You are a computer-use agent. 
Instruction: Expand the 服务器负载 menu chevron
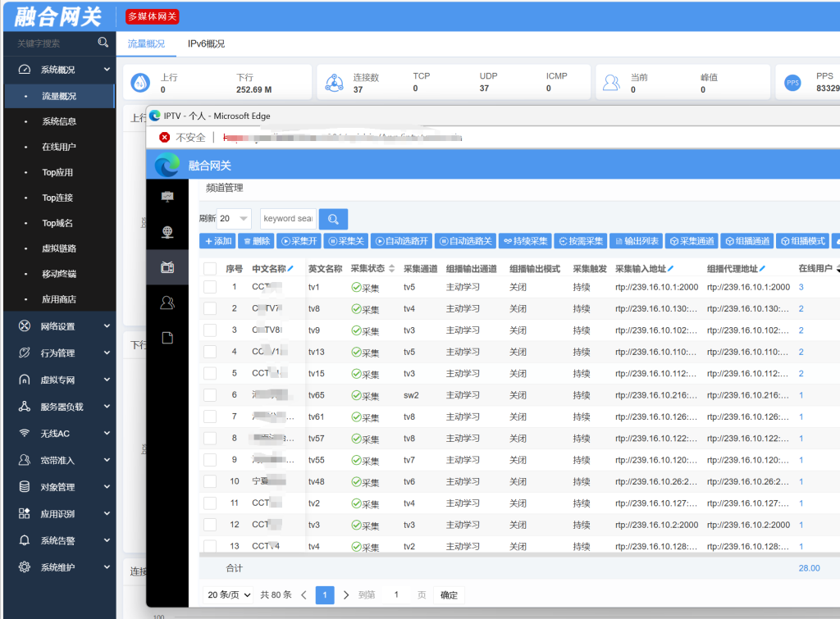[x=107, y=406]
